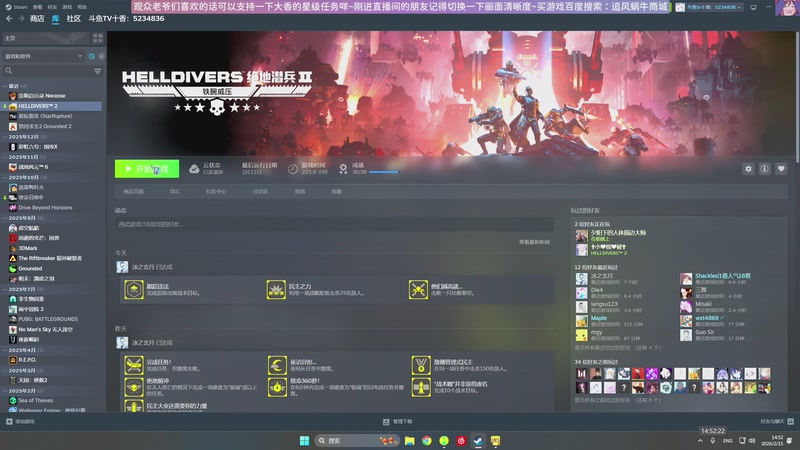Viewport: 800px width, 450px height.
Task: Toggle favorite heart icon
Action: tap(781, 169)
